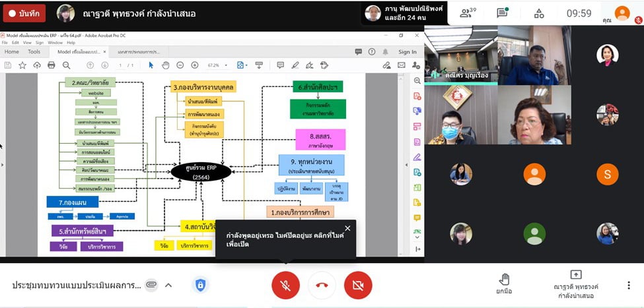The width and height of the screenshot is (644, 308).
Task: Open the meeting chat panel
Action: [502, 13]
